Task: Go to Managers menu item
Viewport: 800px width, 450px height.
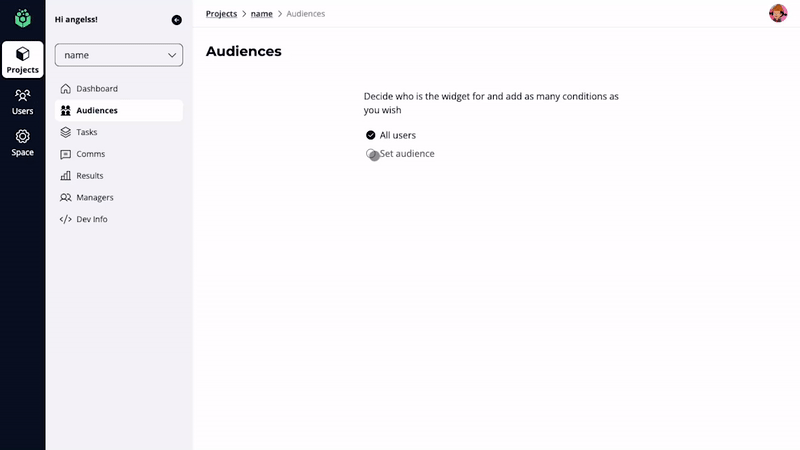Action: pyautogui.click(x=119, y=197)
